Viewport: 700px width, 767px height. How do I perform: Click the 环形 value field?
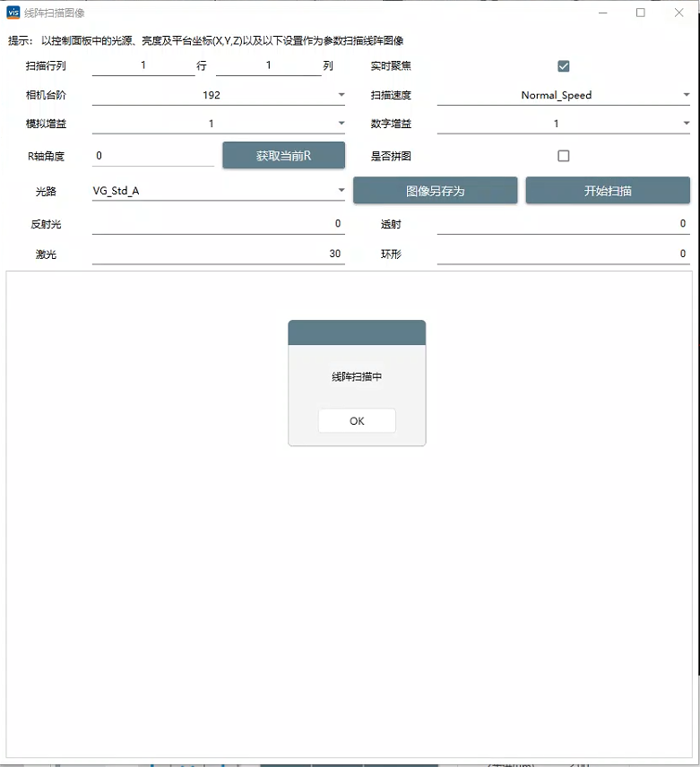point(563,254)
